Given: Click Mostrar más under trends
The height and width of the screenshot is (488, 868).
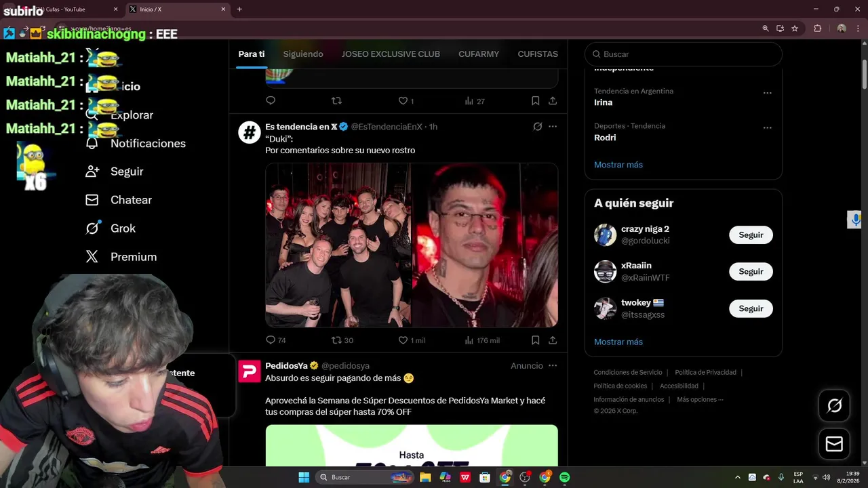Looking at the screenshot, I should pyautogui.click(x=618, y=165).
